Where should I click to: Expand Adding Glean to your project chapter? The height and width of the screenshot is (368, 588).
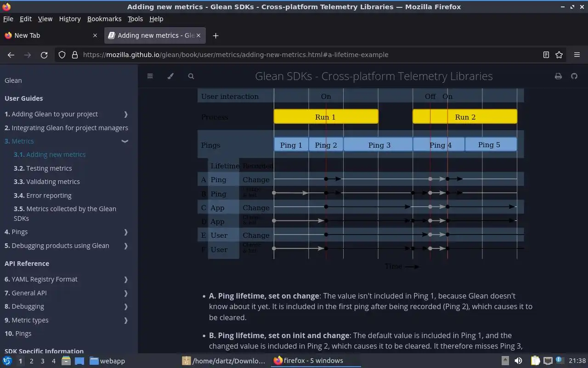(126, 114)
